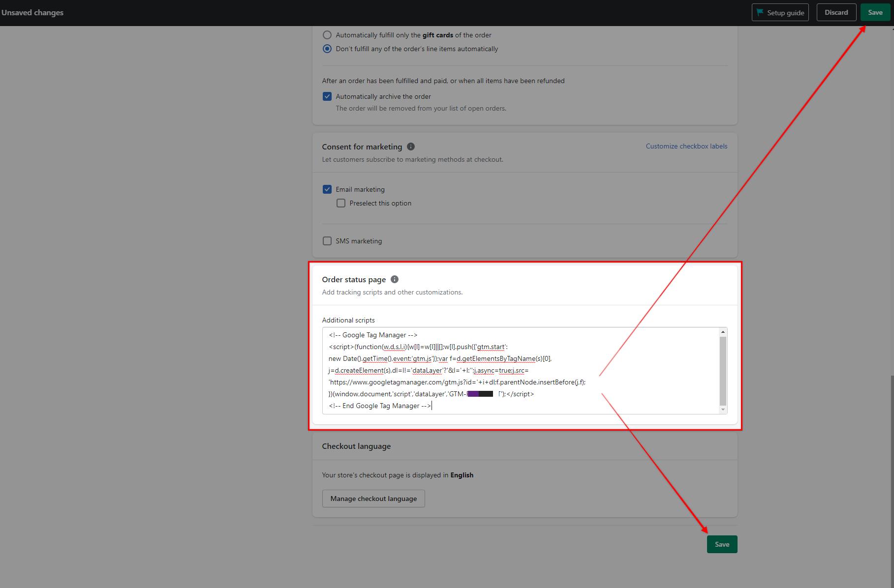
Task: Enable the SMS marketing checkbox
Action: [x=327, y=241]
